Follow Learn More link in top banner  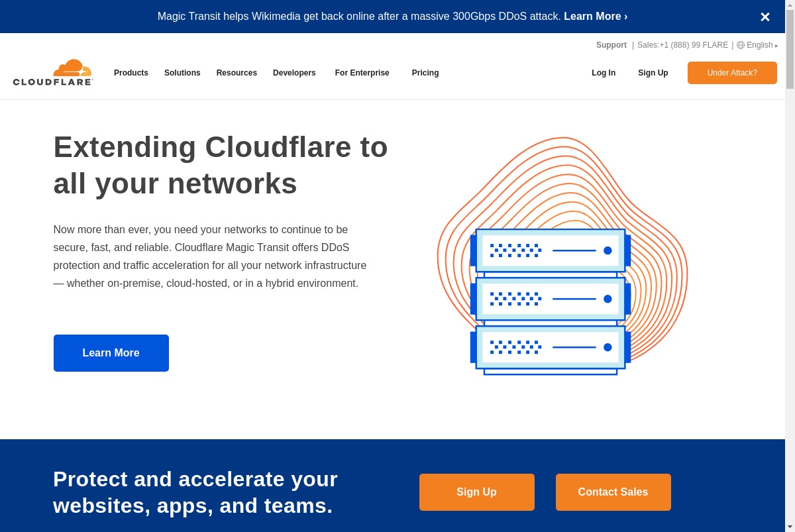point(596,17)
